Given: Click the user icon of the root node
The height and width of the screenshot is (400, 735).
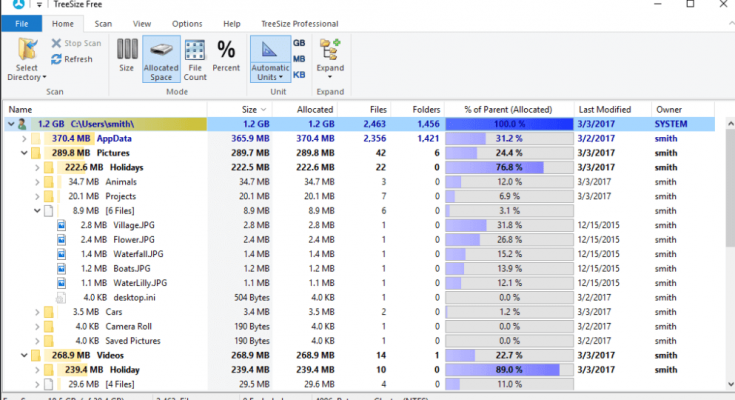Looking at the screenshot, I should coord(22,124).
